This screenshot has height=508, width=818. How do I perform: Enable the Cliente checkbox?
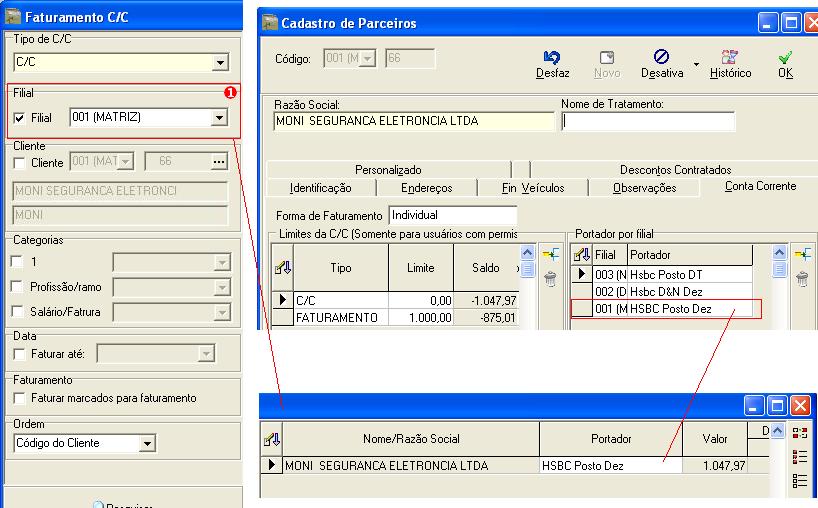click(x=20, y=162)
